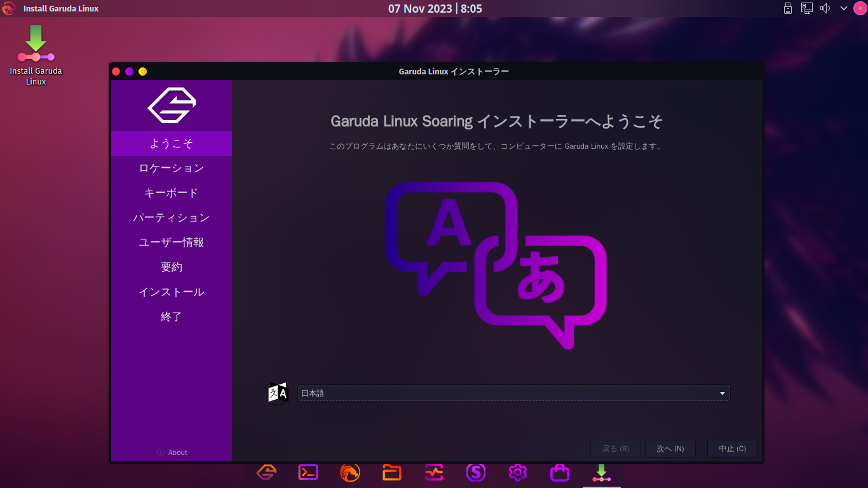Click the Install Garuda Linux panel title
The image size is (868, 488).
(61, 9)
